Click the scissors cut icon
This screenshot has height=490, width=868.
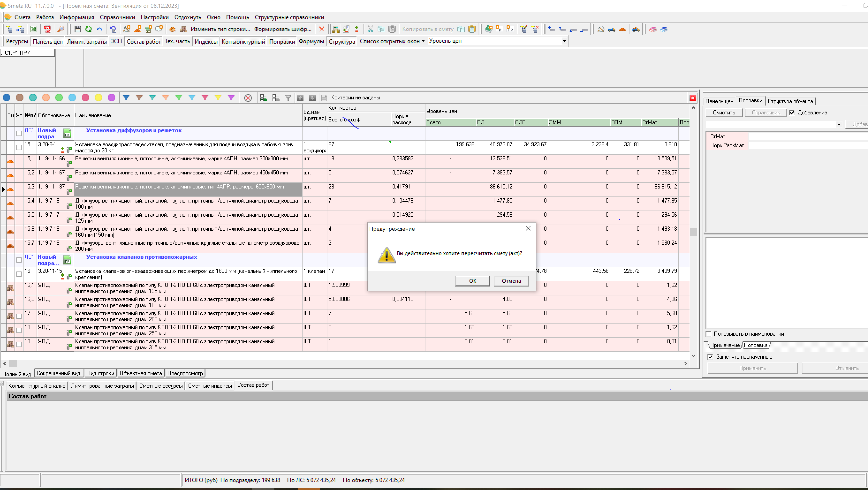370,29
